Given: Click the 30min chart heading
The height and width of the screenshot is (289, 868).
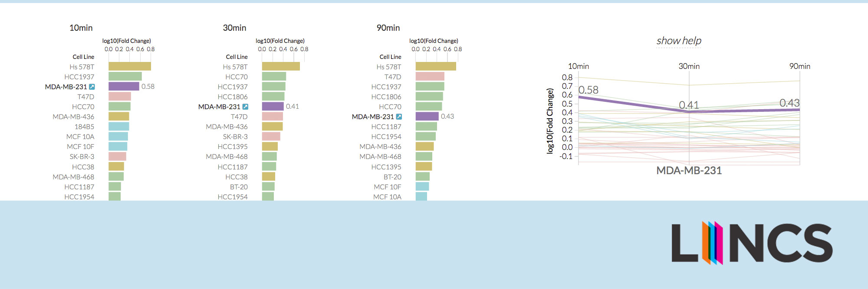Looking at the screenshot, I should (234, 28).
